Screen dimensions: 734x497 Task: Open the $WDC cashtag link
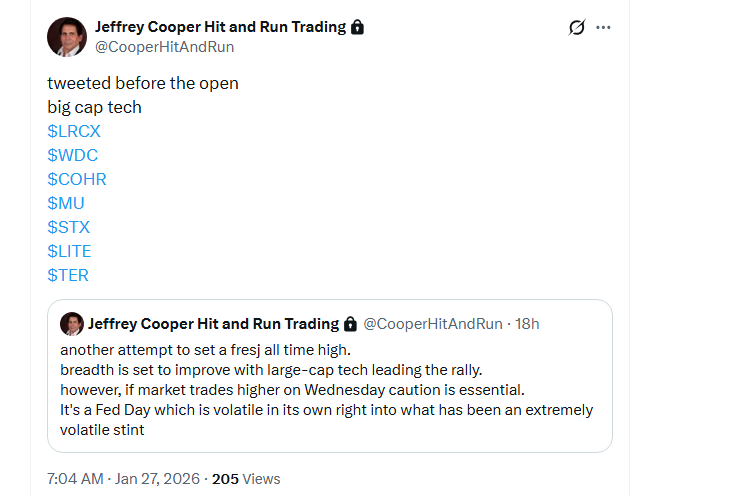pyautogui.click(x=72, y=155)
